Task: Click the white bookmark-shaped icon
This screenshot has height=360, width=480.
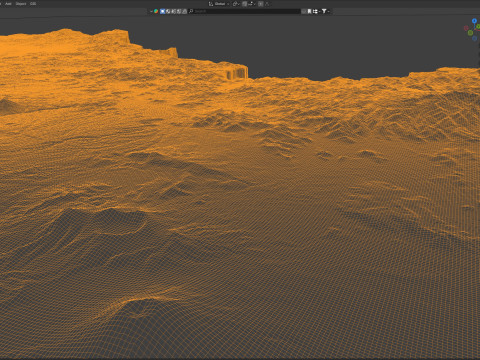Action: pos(309,11)
